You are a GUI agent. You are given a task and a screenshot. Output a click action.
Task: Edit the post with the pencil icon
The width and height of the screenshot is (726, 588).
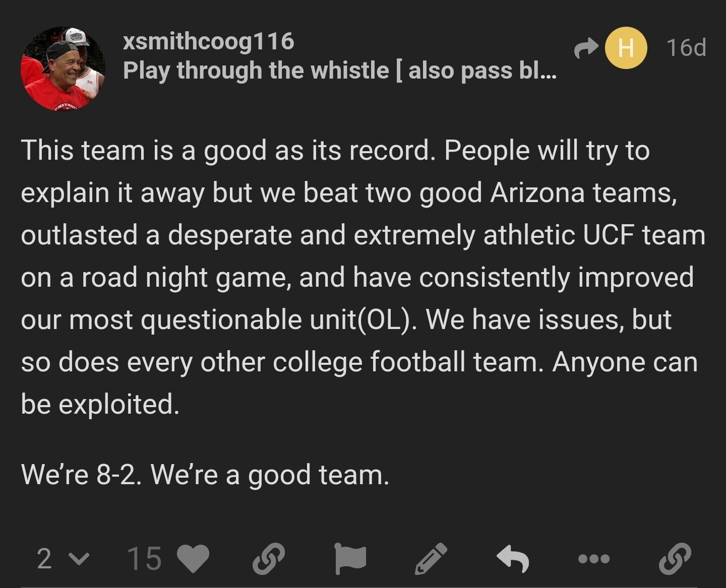pos(431,559)
